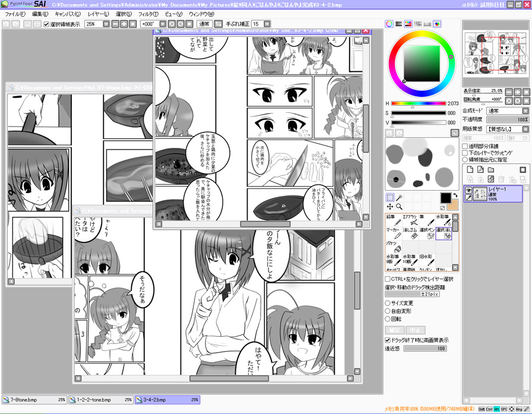532x414 pixels.
Task: Choose the 筆 brush tool
Action: point(426,220)
